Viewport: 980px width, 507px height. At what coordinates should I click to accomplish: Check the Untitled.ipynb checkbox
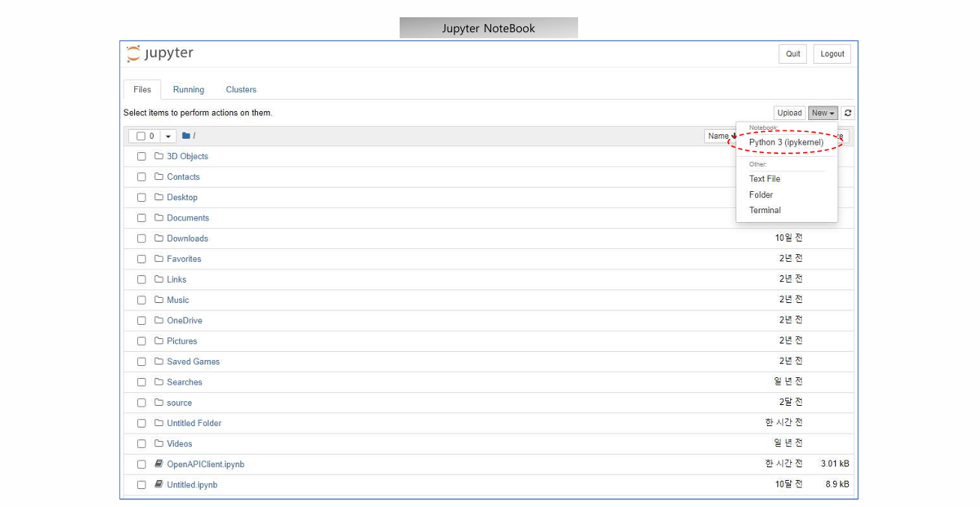click(141, 485)
